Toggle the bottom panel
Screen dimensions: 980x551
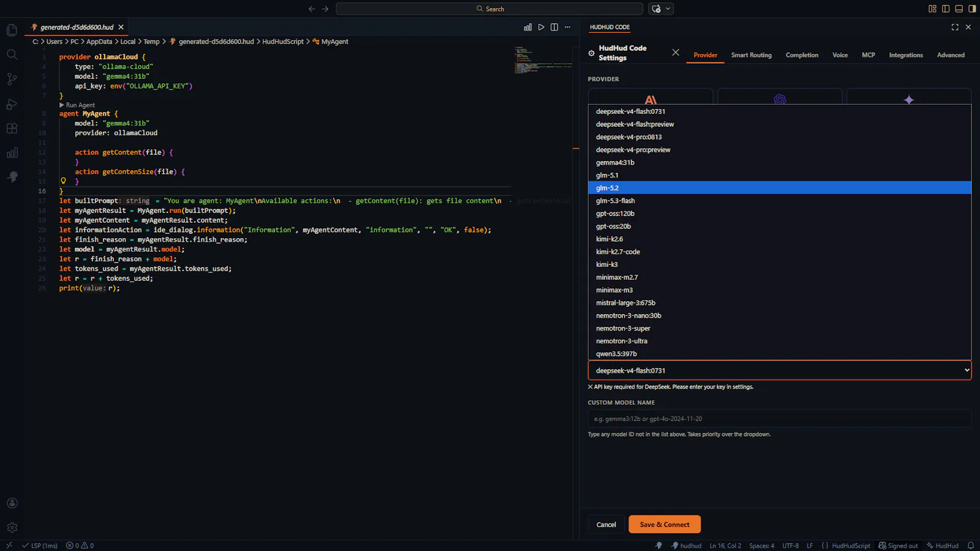[x=959, y=9]
